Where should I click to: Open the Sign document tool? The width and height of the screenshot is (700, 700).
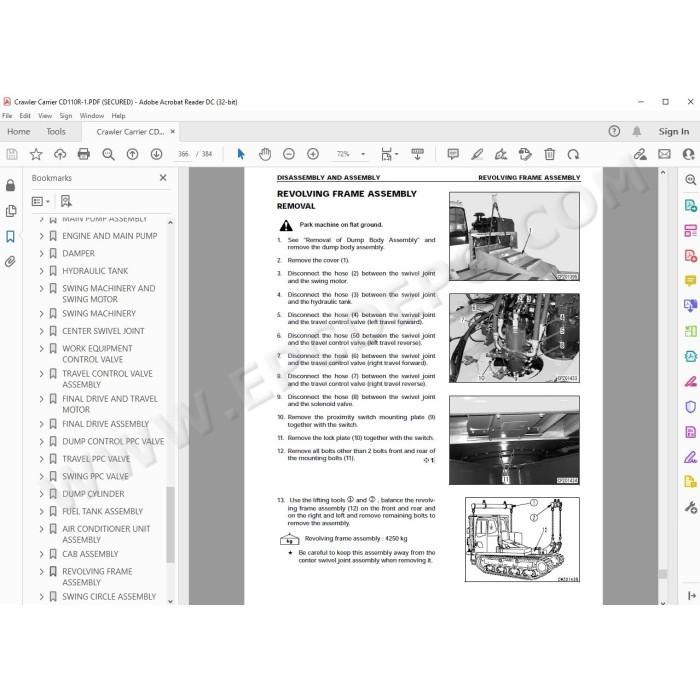501,154
